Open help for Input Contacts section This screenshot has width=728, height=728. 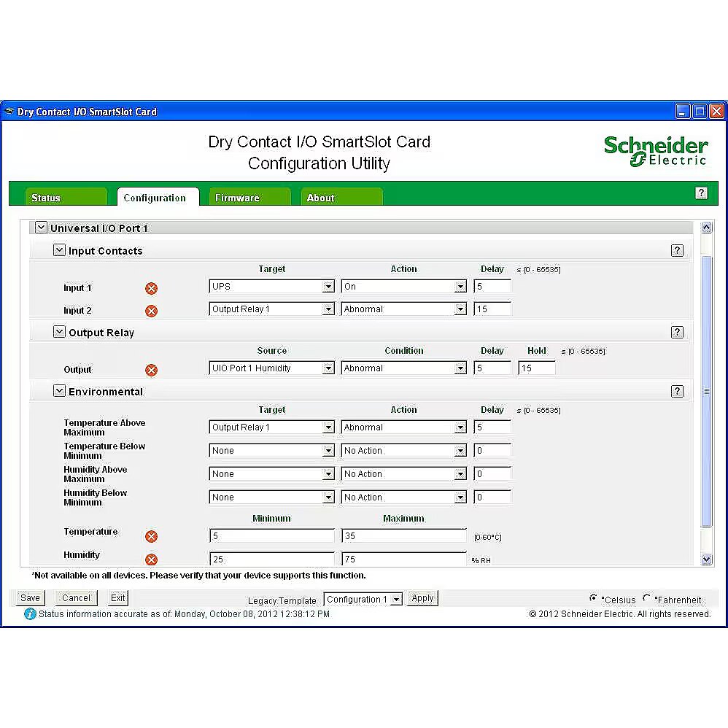click(677, 251)
